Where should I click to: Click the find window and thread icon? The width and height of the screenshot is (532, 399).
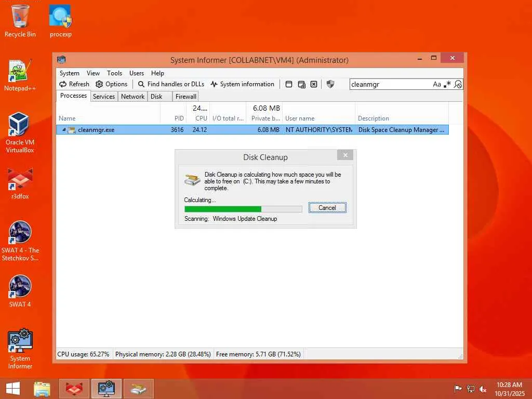[x=301, y=84]
